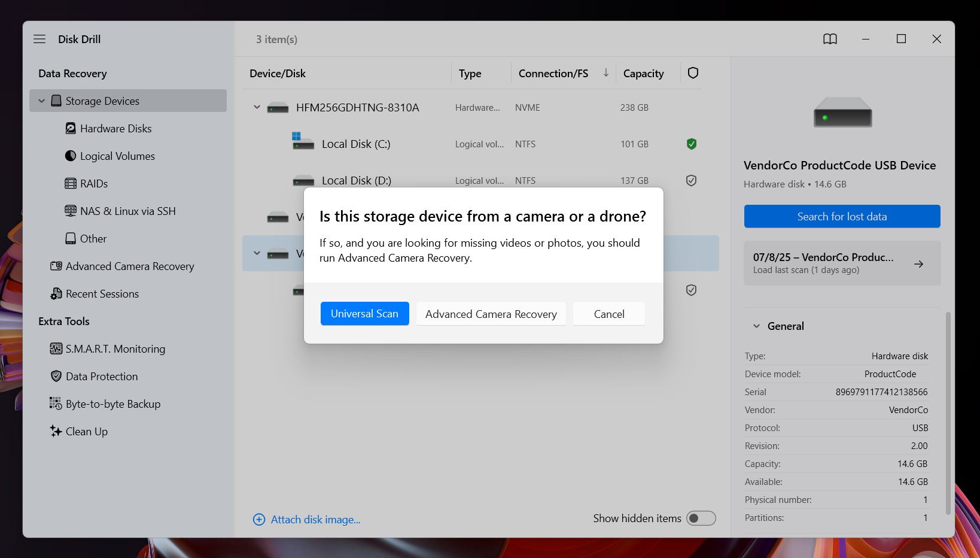Image resolution: width=980 pixels, height=558 pixels.
Task: Click the S.M.A.R.T. Monitoring pulse icon
Action: 56,348
